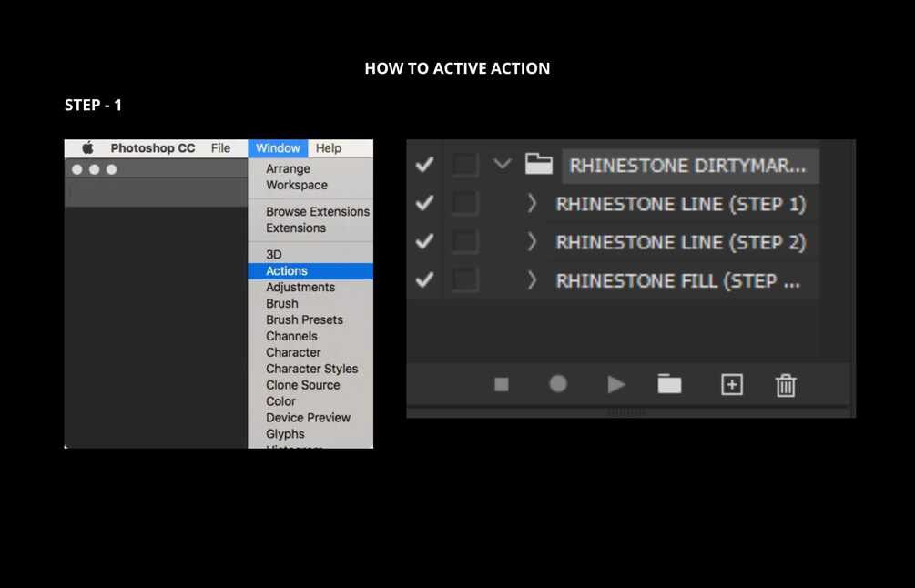Expand the RHINESTONE FILL action
915x588 pixels.
[x=532, y=280]
